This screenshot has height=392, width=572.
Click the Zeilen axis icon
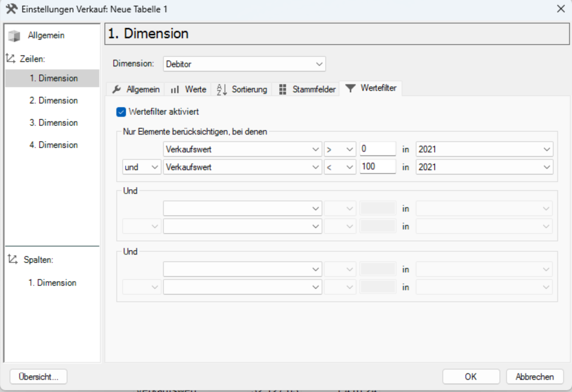click(11, 59)
